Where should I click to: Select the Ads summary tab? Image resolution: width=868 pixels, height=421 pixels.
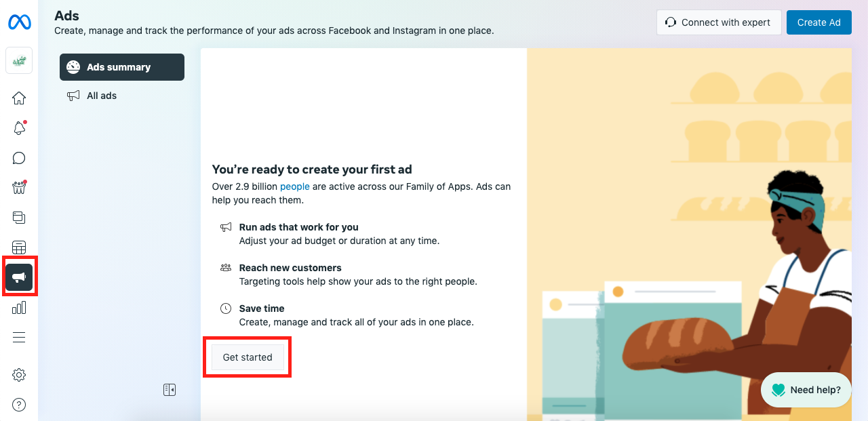point(122,67)
